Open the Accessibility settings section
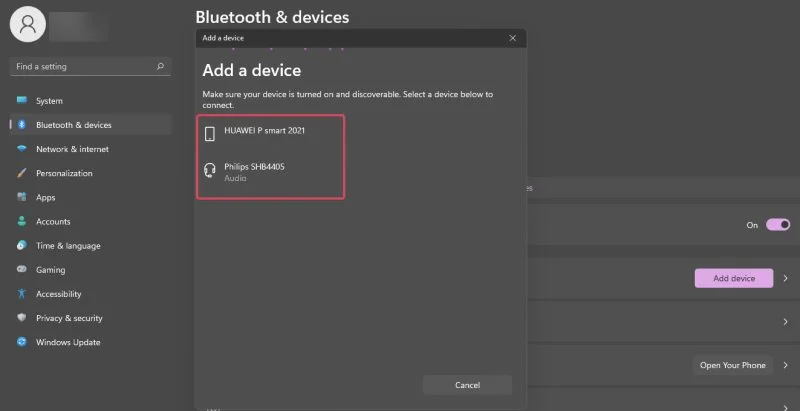Screen dimensions: 800x411 [x=59, y=294]
